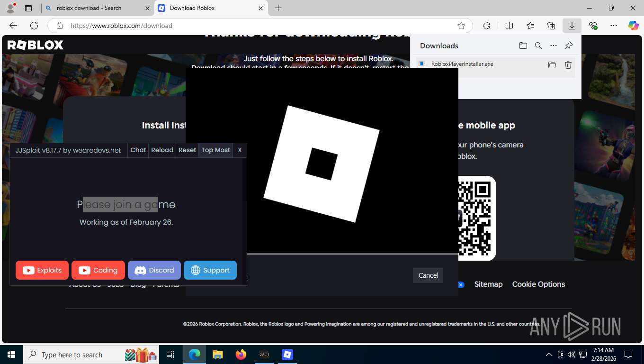Show RobloxPlayerInstaller.exe in folder

[x=552, y=65]
